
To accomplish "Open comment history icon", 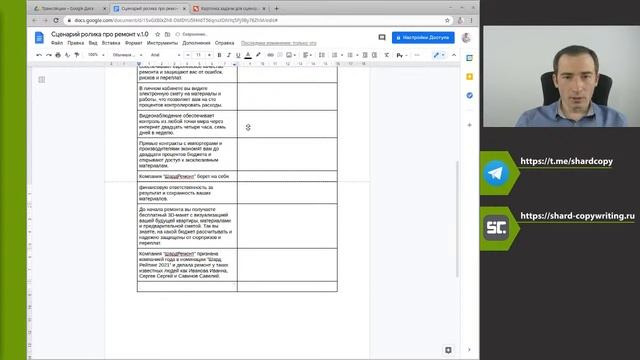I will click(382, 38).
